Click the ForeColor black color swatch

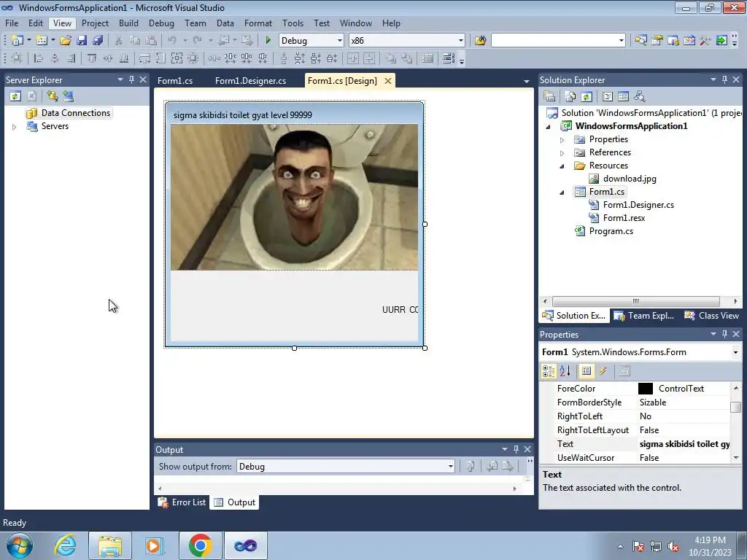point(646,389)
